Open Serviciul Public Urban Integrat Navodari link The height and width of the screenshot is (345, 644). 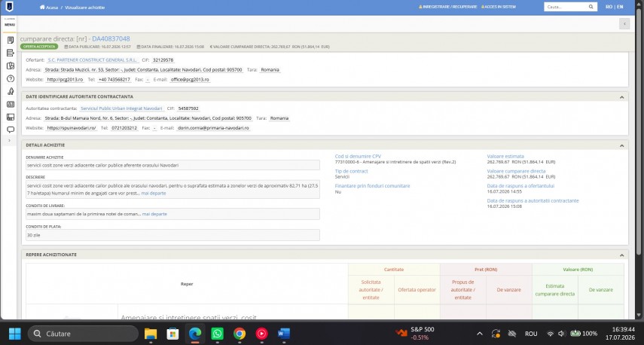tap(121, 108)
